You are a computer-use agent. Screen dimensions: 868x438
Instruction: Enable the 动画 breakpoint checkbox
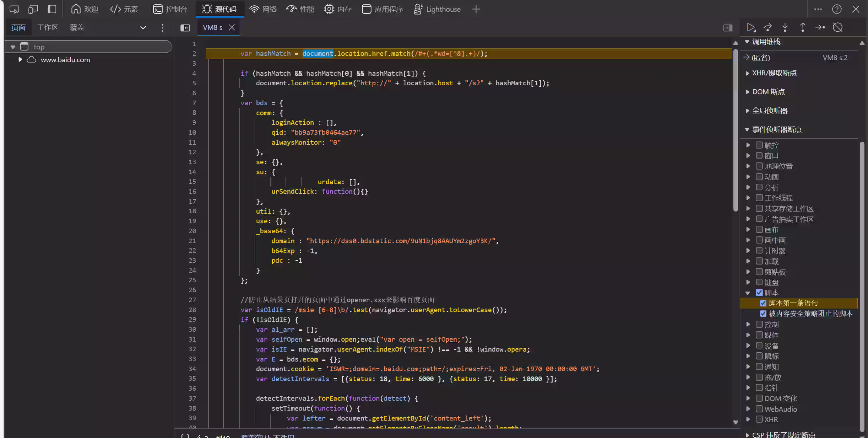tap(759, 177)
